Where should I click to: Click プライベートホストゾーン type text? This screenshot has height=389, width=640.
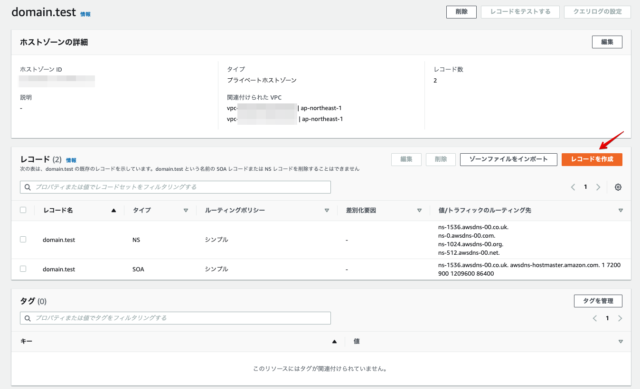[x=262, y=80]
